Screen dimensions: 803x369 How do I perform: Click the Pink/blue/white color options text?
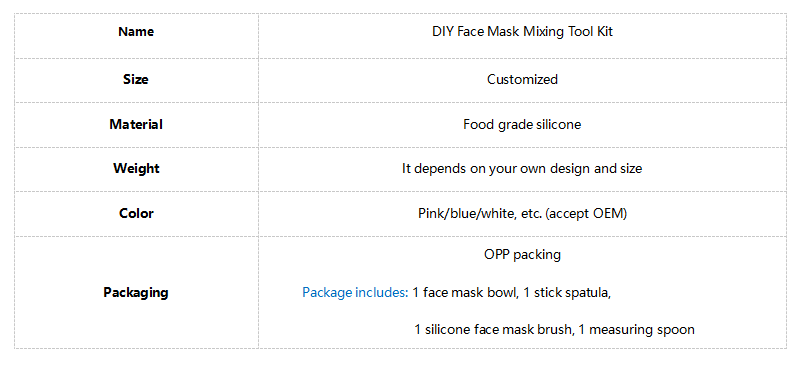pos(467,213)
